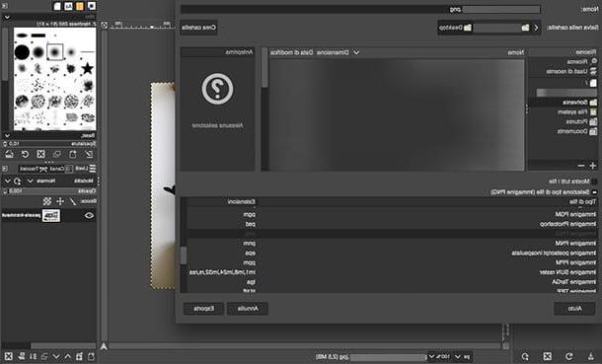Click the Nome filename input field
This screenshot has height=364, width=602.
click(360, 9)
